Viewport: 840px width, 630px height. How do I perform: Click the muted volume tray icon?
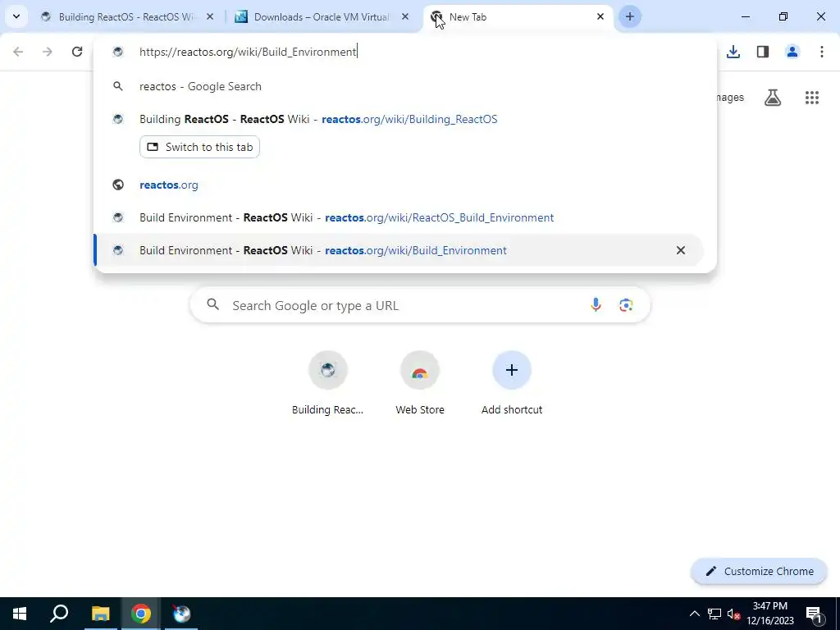click(x=733, y=614)
